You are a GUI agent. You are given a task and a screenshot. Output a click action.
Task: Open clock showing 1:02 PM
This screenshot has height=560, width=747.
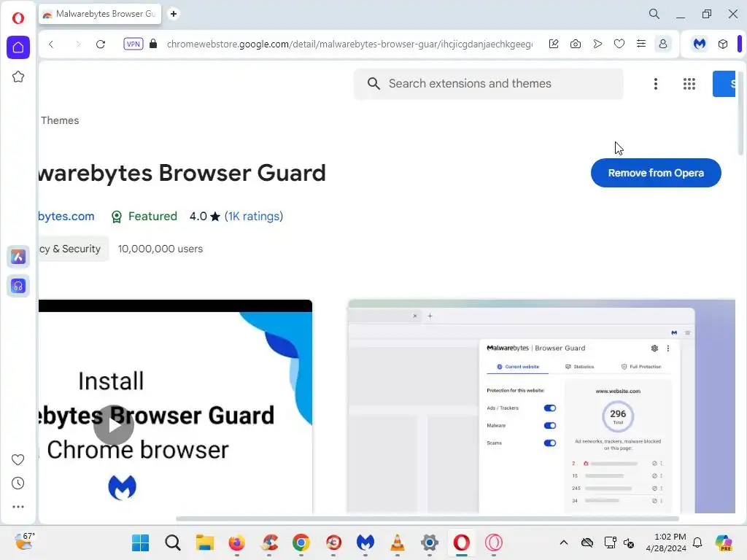click(666, 542)
